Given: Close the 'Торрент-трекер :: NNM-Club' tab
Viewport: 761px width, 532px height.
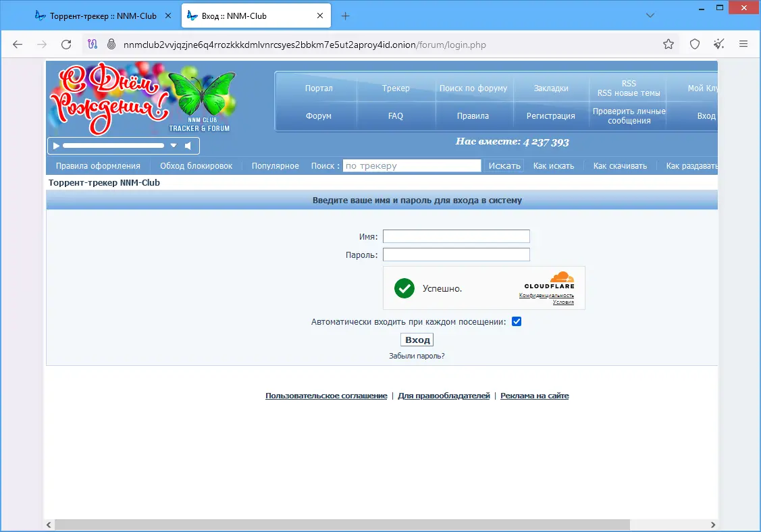Looking at the screenshot, I should tap(168, 16).
